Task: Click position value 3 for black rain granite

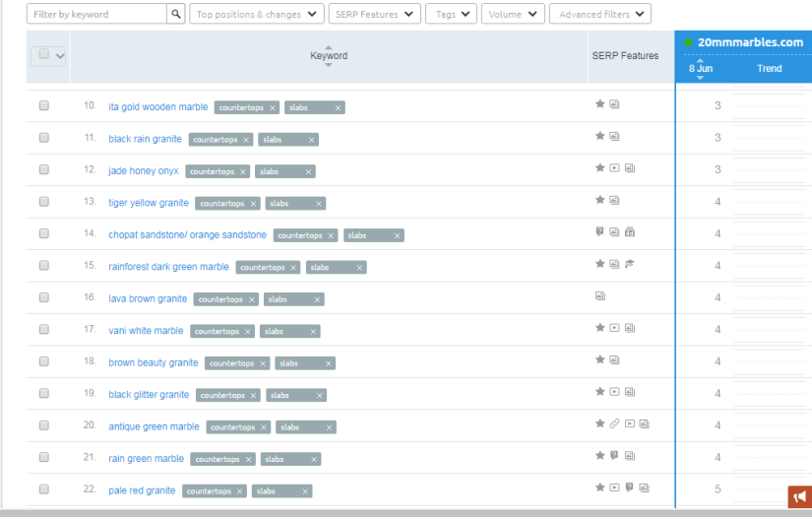Action: [x=718, y=137]
